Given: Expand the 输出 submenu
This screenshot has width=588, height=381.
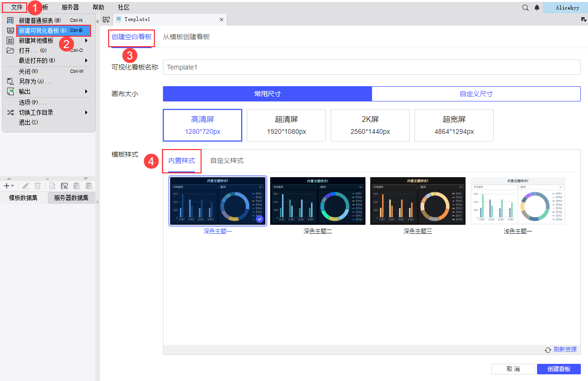Looking at the screenshot, I should pyautogui.click(x=86, y=91).
